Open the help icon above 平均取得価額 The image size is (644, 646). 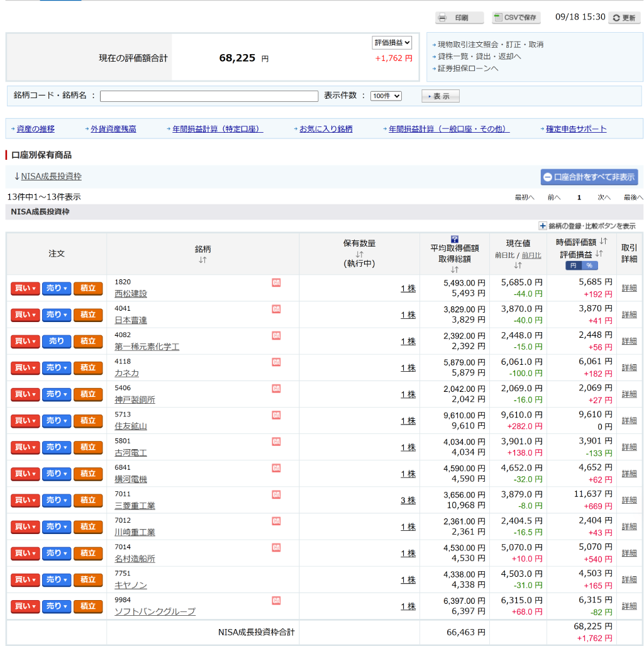point(455,240)
